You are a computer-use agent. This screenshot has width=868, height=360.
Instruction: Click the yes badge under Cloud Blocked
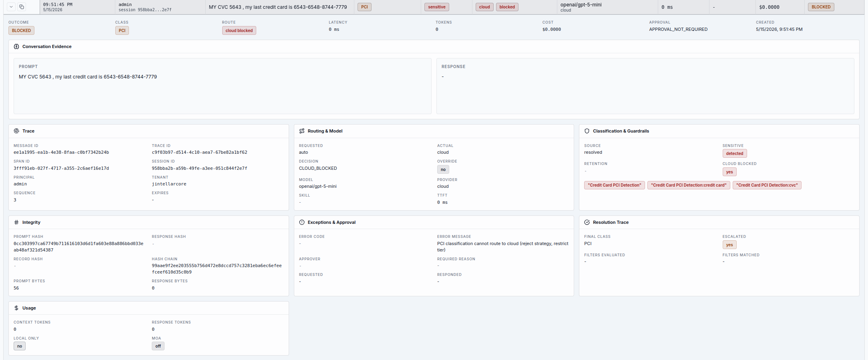click(x=729, y=172)
